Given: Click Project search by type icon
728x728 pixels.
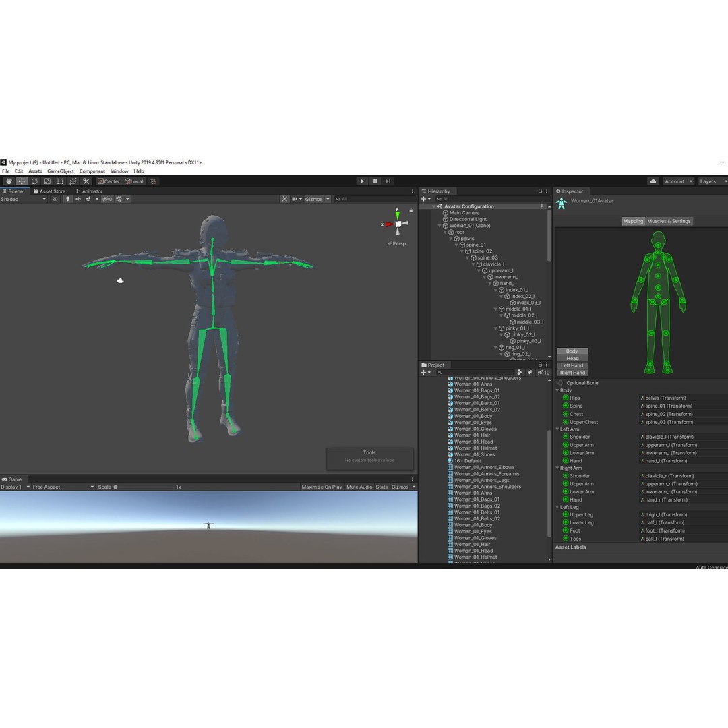Looking at the screenshot, I should 520,372.
